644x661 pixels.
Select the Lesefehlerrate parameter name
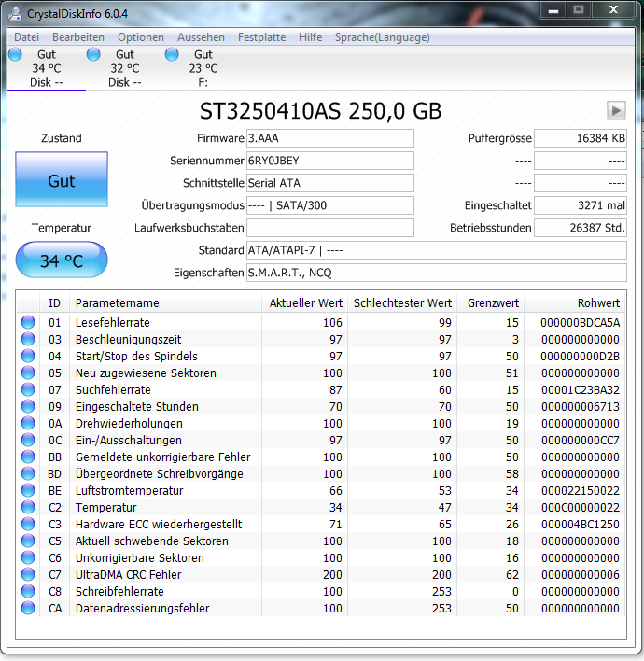click(x=113, y=322)
